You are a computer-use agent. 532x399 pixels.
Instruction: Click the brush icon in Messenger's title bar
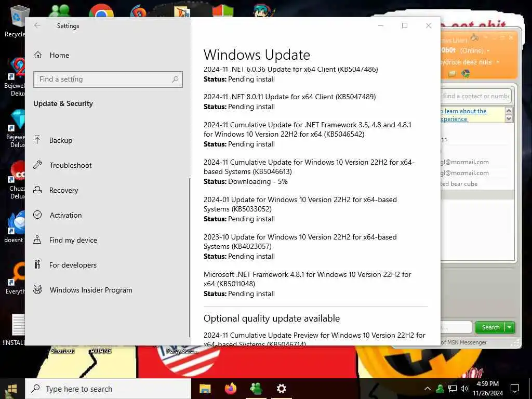[x=474, y=38]
